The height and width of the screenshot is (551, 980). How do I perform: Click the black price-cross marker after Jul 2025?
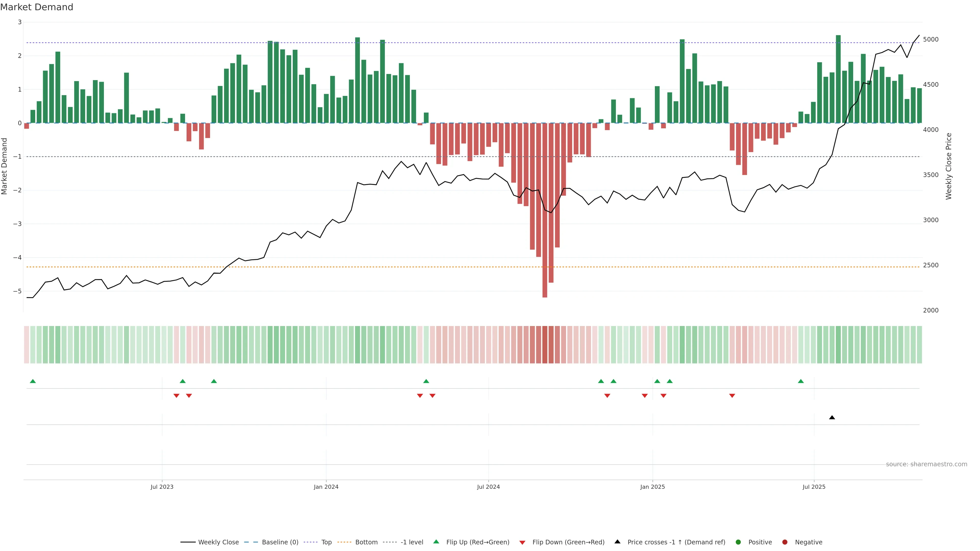(832, 418)
